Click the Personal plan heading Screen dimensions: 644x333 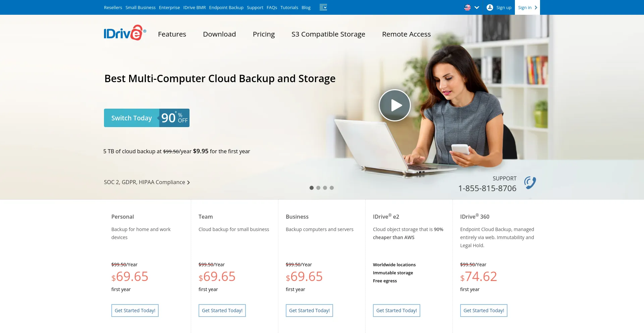tap(122, 217)
